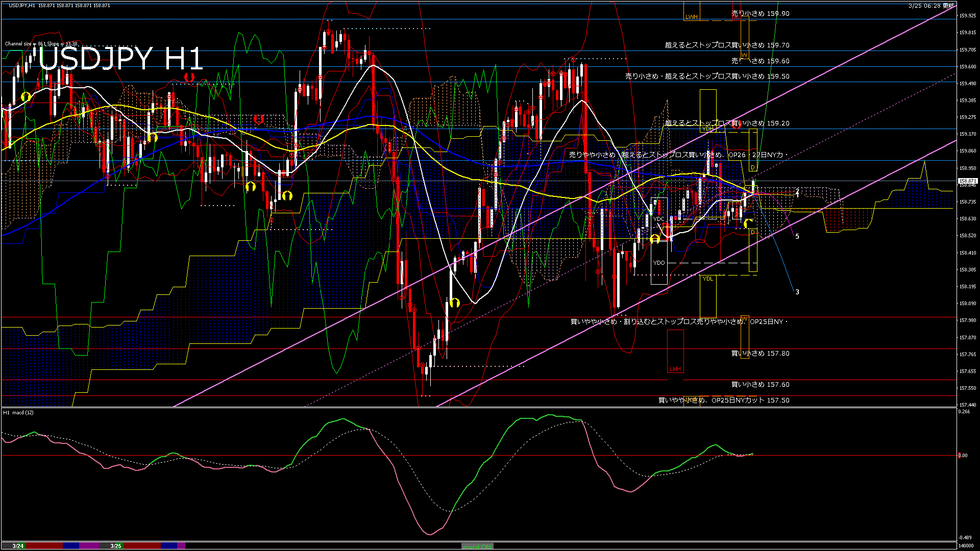Click the yellow YDL label
The height and width of the screenshot is (551, 980).
tap(707, 279)
